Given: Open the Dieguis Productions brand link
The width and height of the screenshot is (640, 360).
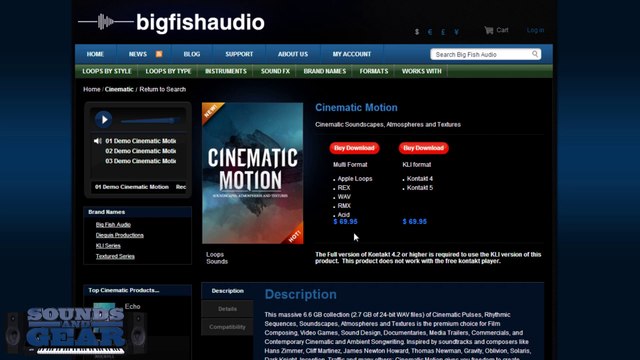Looking at the screenshot, I should tap(120, 235).
